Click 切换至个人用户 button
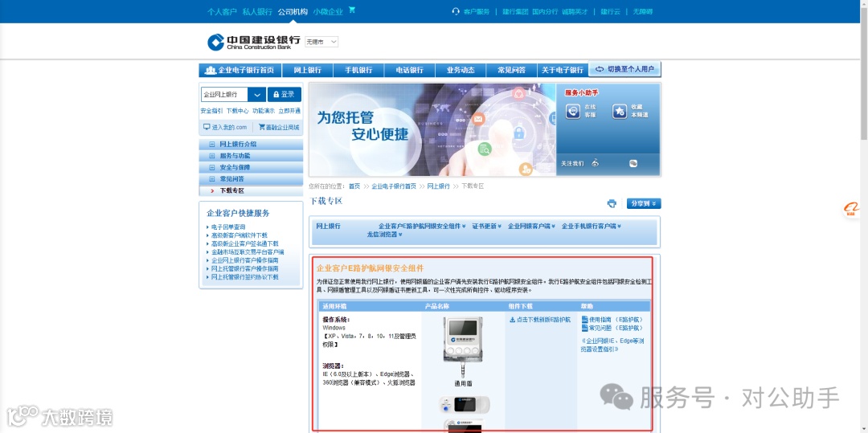The width and height of the screenshot is (868, 433). point(625,70)
